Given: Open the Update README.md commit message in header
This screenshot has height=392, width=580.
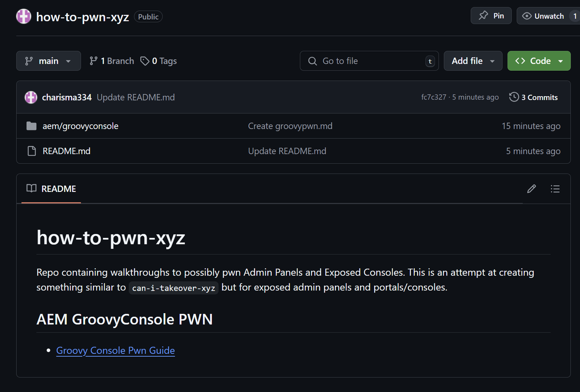Looking at the screenshot, I should (x=136, y=97).
